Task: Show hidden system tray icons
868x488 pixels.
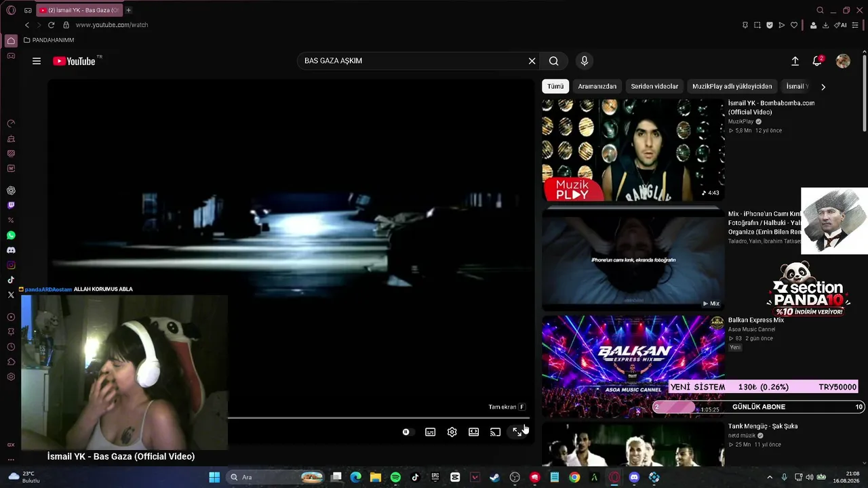Action: [x=770, y=477]
